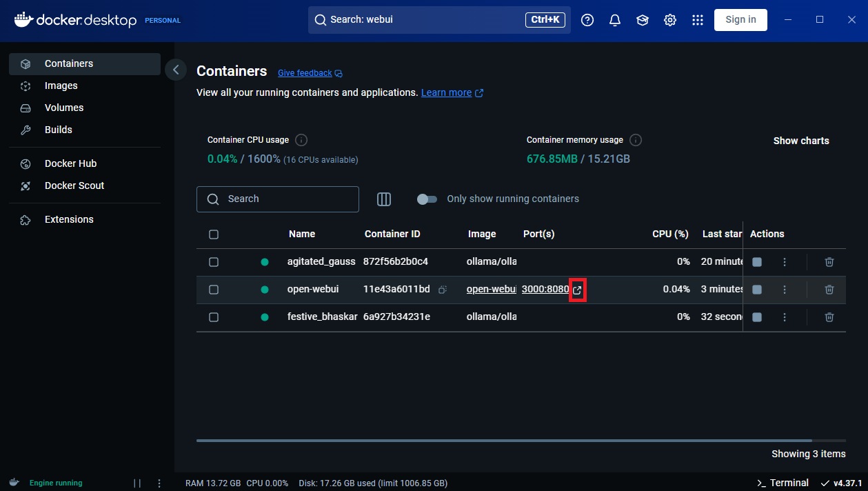The height and width of the screenshot is (491, 868).
Task: Stop the open-webui container
Action: pyautogui.click(x=757, y=290)
